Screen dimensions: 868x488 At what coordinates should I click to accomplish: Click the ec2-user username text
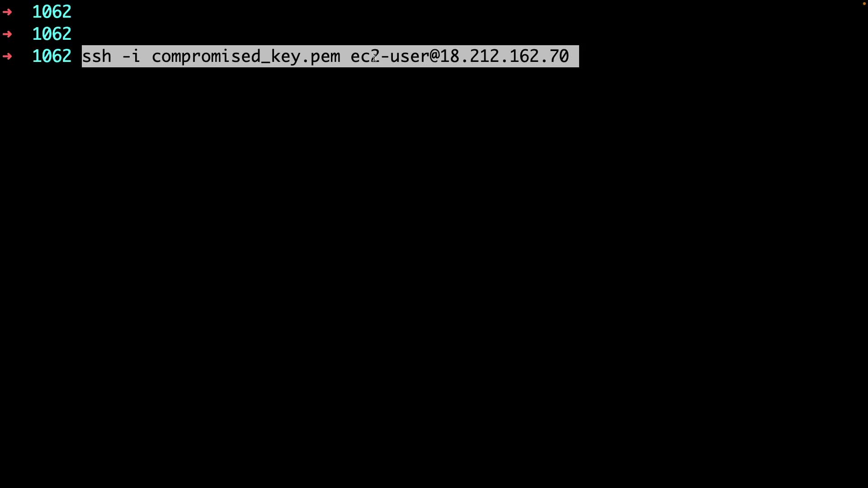pos(390,56)
